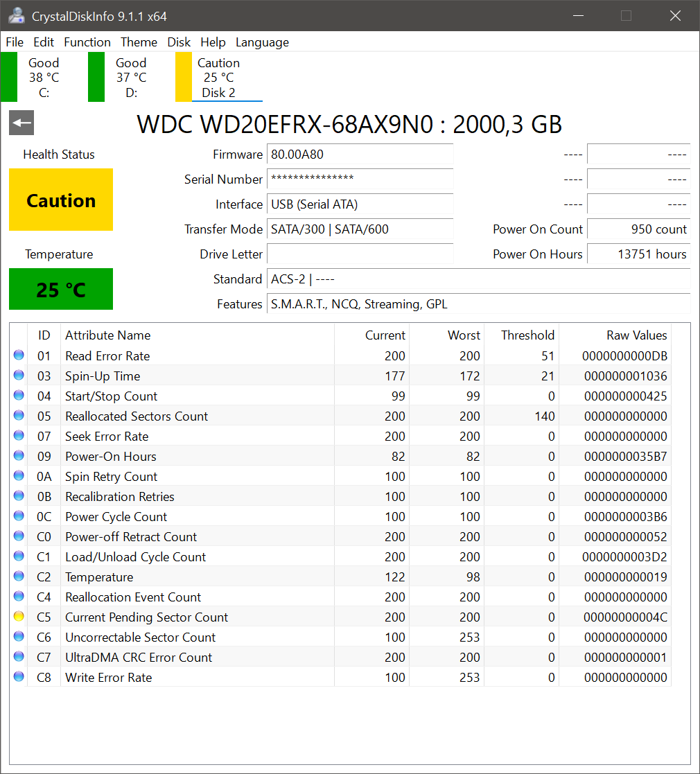Open the Edit menu
700x774 pixels.
(44, 42)
